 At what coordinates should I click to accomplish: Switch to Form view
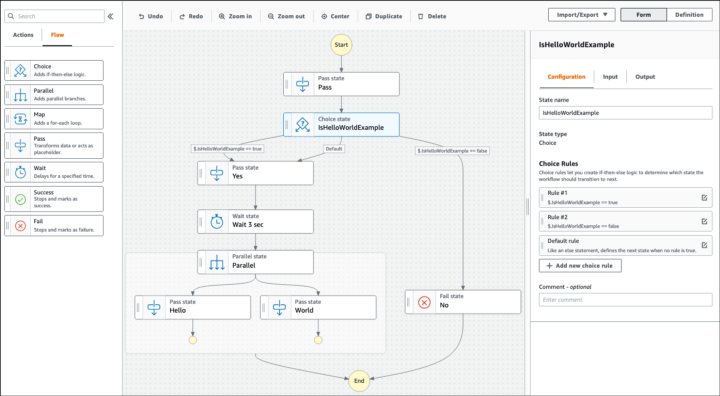(x=643, y=15)
